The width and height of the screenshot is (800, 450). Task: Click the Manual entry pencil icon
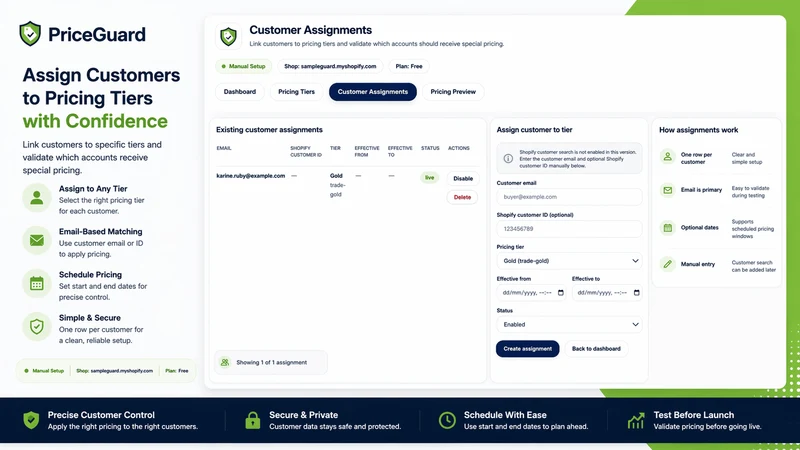tap(667, 264)
